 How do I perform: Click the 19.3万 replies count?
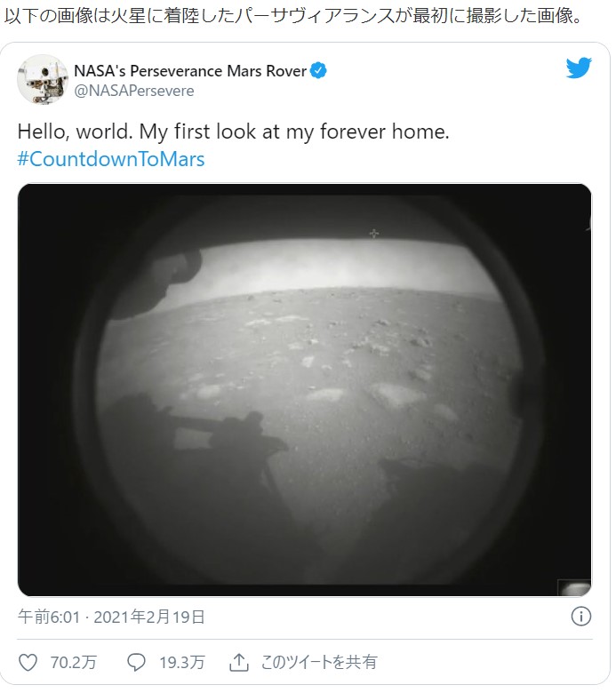[x=181, y=662]
